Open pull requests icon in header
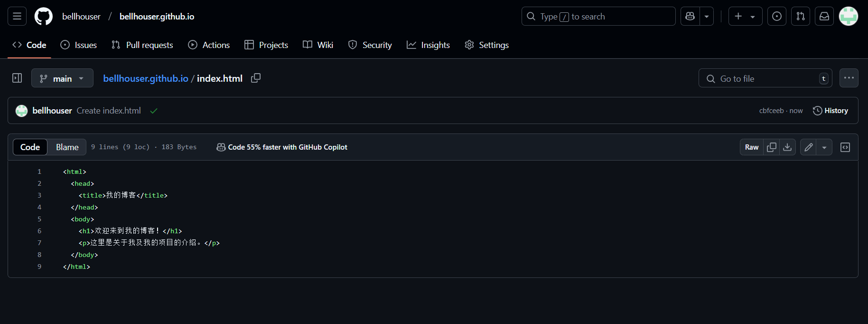The width and height of the screenshot is (868, 324). tap(801, 17)
